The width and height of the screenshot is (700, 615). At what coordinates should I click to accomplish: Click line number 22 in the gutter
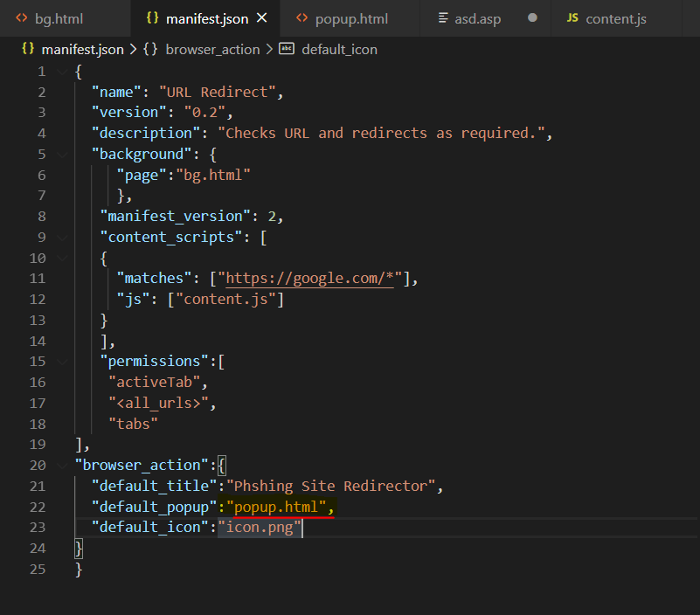click(x=37, y=507)
